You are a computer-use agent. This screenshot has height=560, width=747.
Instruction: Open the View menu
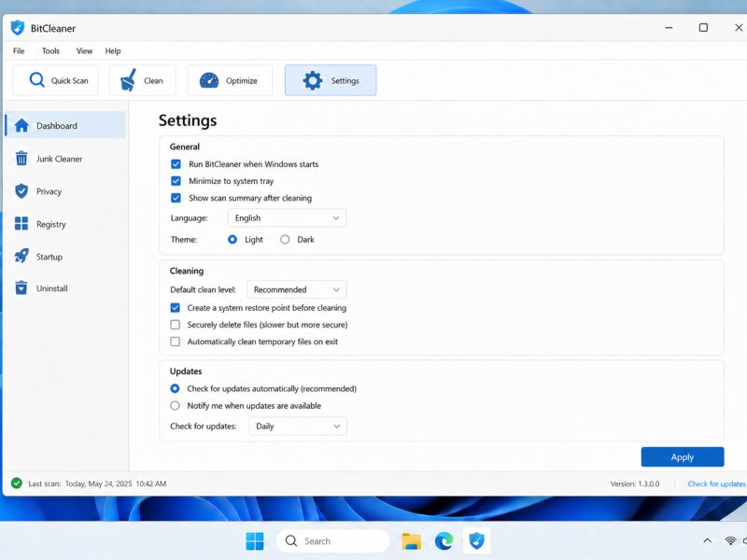[84, 51]
